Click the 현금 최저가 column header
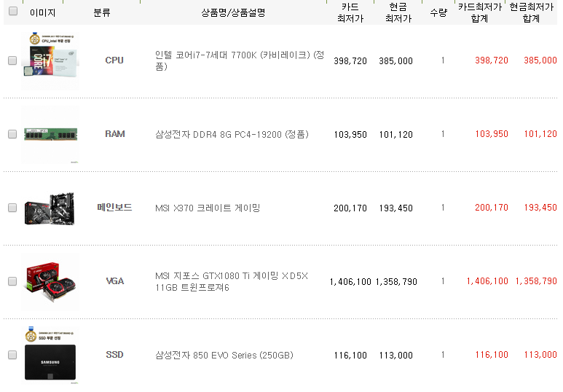The height and width of the screenshot is (392, 563). click(397, 12)
